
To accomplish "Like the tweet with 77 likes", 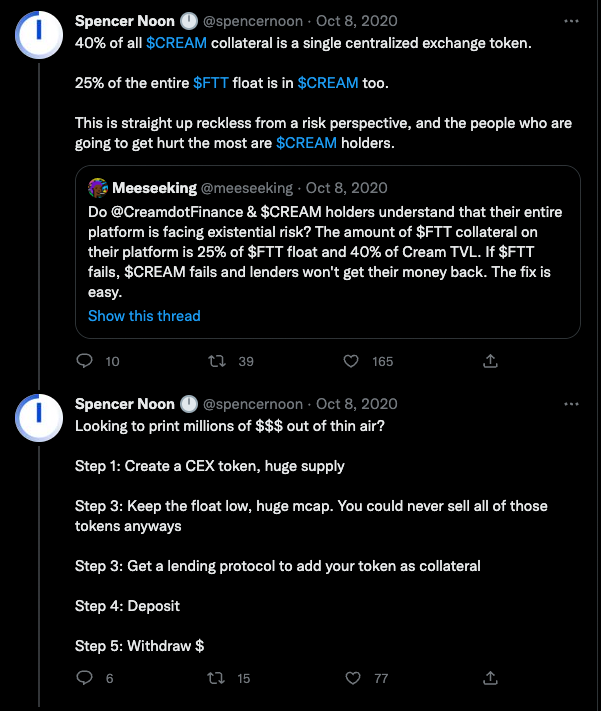I will tap(352, 678).
